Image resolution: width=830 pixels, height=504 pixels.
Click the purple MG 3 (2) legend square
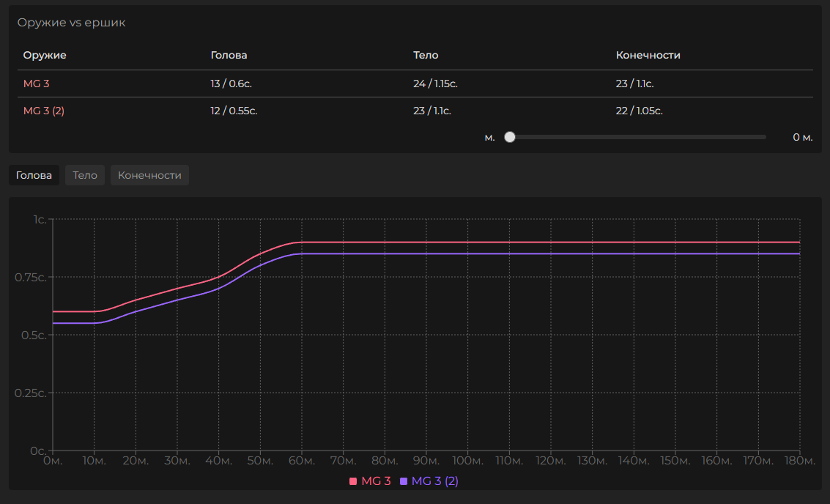[404, 481]
